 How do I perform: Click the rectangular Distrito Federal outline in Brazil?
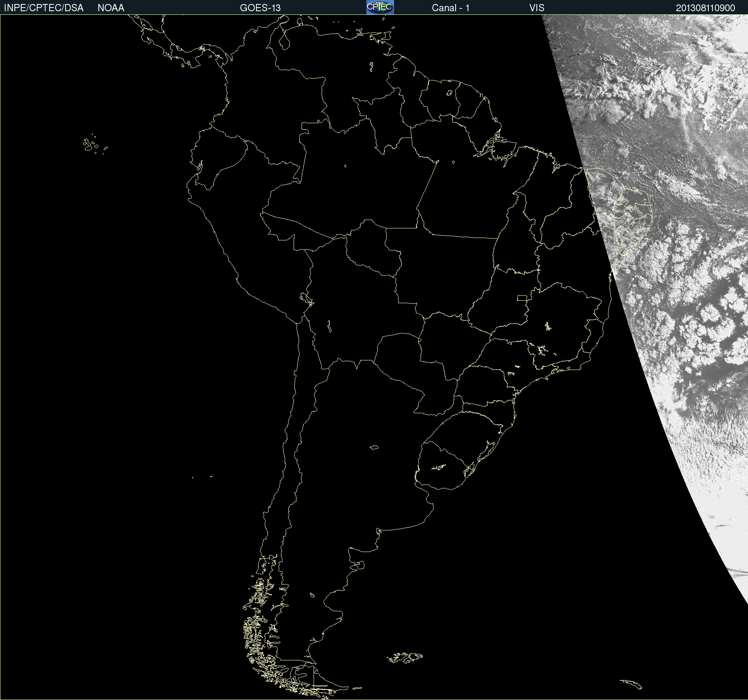point(522,298)
